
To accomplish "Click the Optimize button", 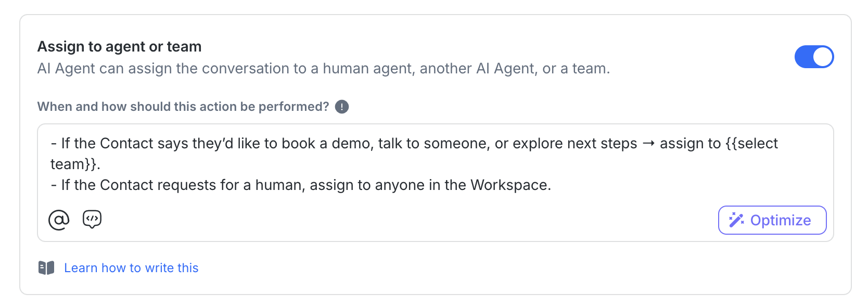I will coord(772,220).
